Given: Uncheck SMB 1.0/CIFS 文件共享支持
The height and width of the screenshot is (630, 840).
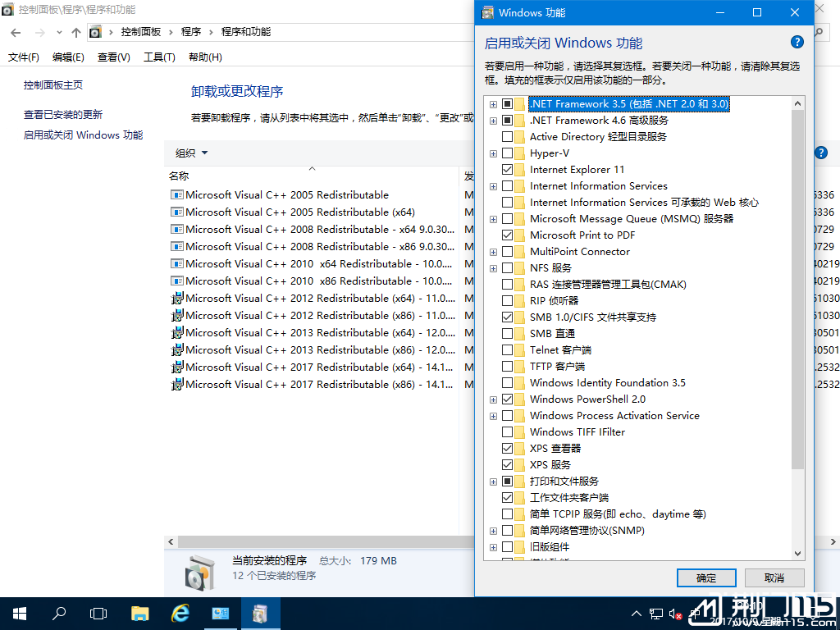Looking at the screenshot, I should 507,317.
